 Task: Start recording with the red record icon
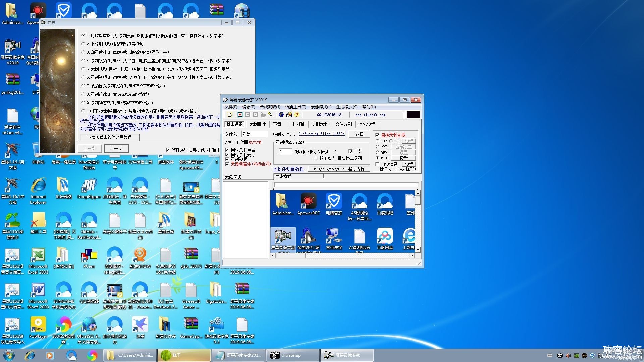click(240, 115)
